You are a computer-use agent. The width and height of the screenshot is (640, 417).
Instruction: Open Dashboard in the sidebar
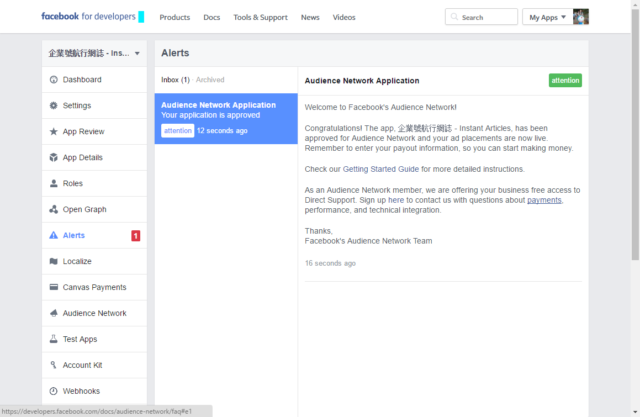[94, 80]
